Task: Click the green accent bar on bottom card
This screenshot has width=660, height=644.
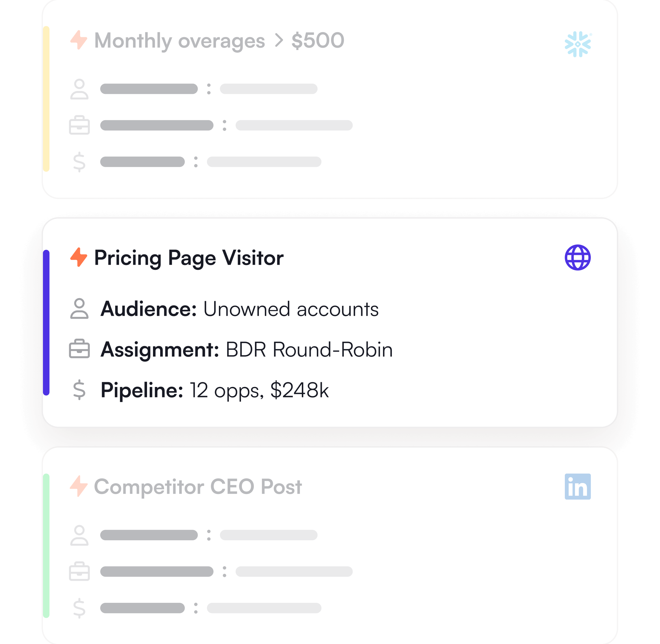Action: pos(46,545)
